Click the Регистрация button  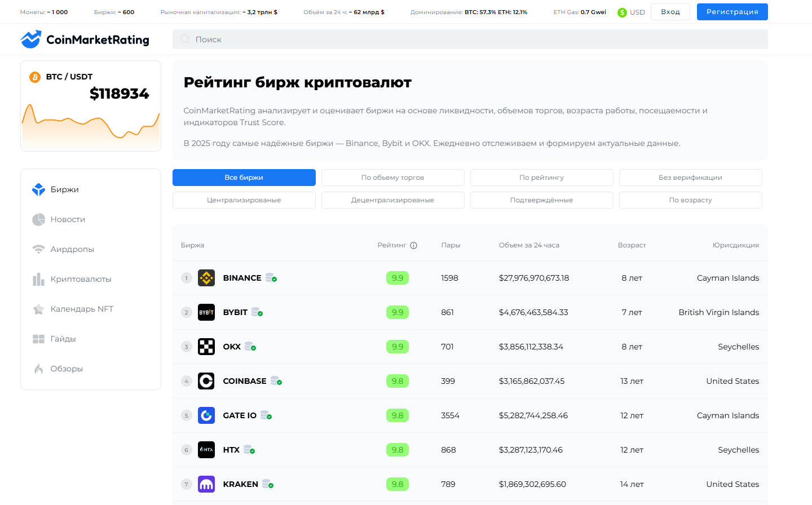tap(732, 12)
